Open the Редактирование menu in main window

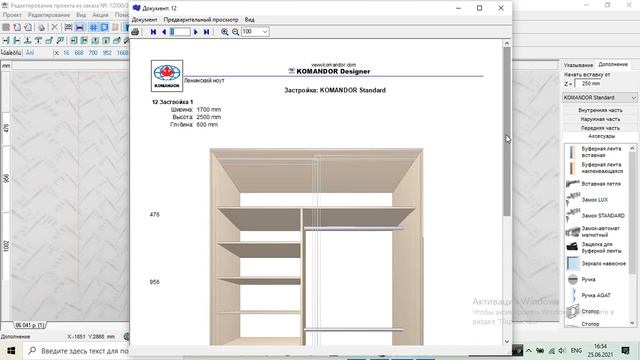[49, 15]
